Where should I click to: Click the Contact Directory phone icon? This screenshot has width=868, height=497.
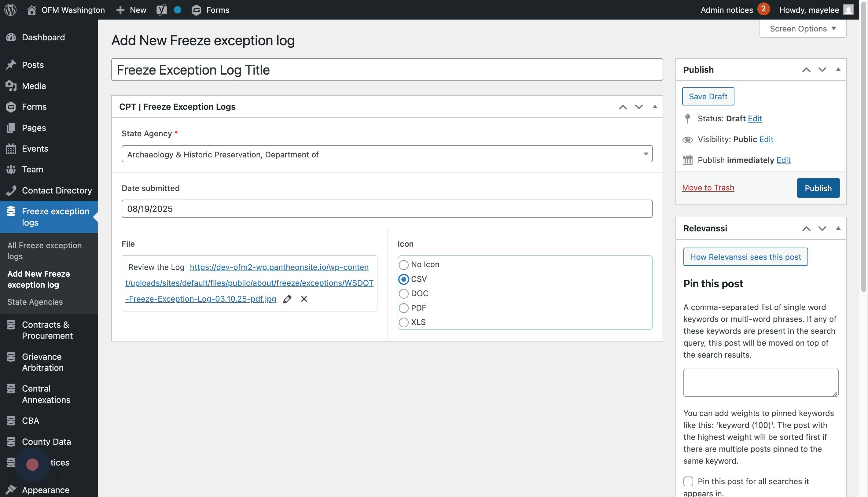tap(11, 190)
